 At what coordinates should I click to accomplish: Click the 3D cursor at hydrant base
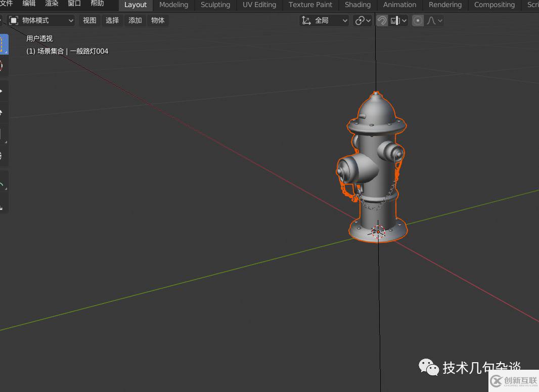coord(378,232)
